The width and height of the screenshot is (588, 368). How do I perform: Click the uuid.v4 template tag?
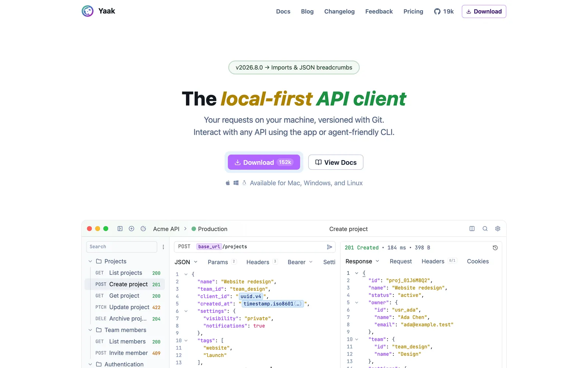[251, 296]
